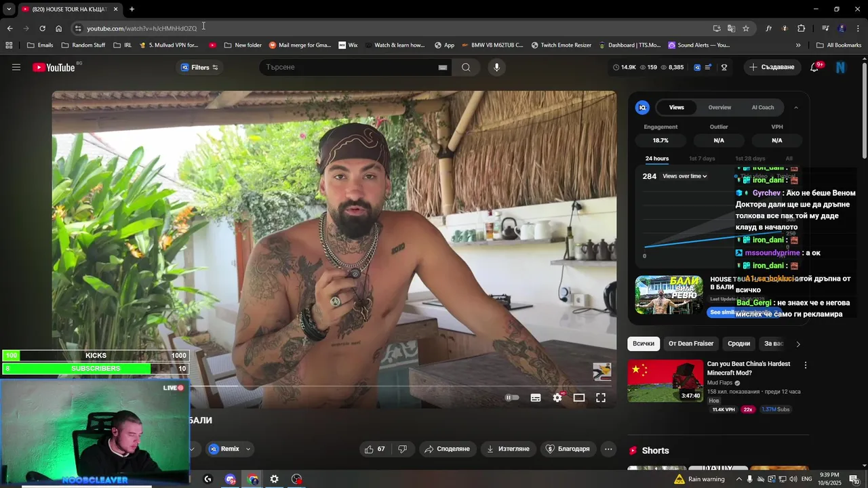Screen dimensions: 868x488
Task: Open the YouTube hamburger guide menu
Action: point(16,67)
